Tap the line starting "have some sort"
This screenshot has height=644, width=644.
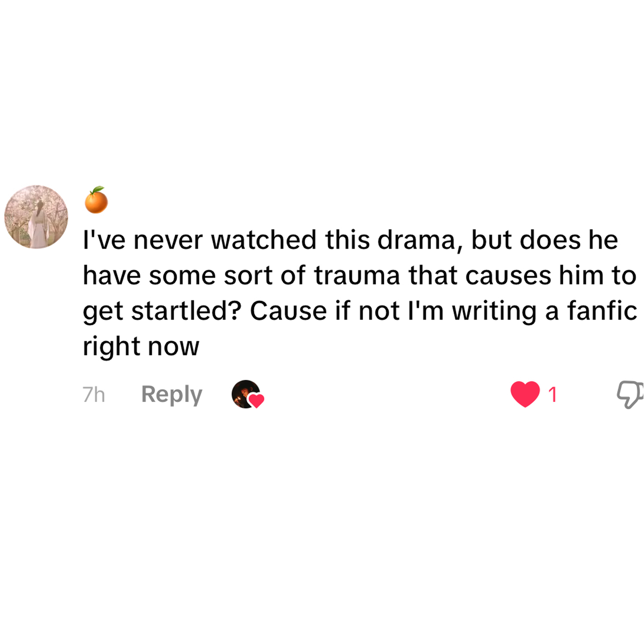pos(359,276)
